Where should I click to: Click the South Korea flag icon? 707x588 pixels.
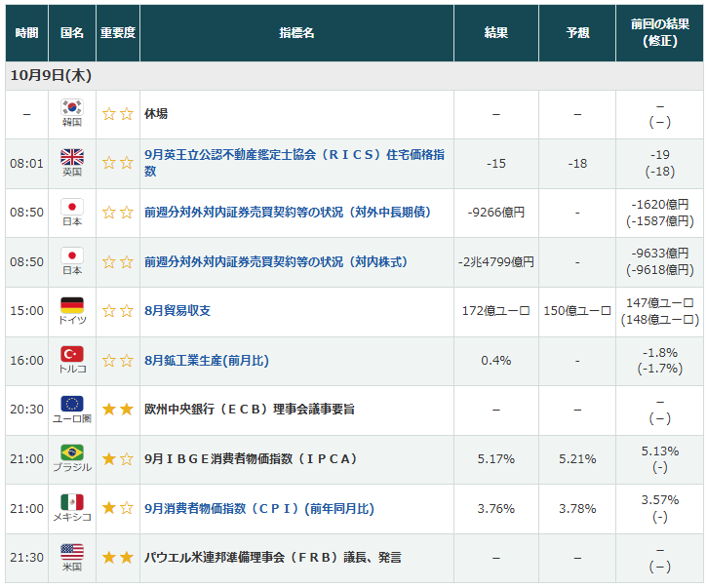72,107
